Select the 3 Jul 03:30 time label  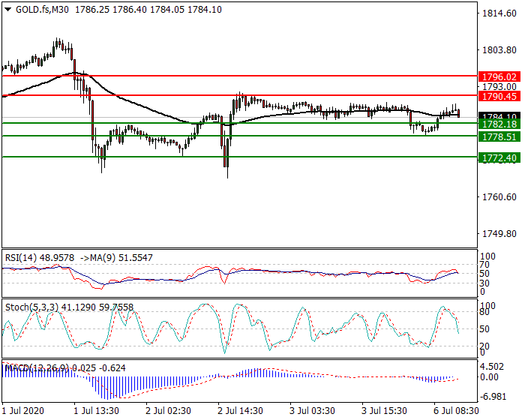(313, 410)
